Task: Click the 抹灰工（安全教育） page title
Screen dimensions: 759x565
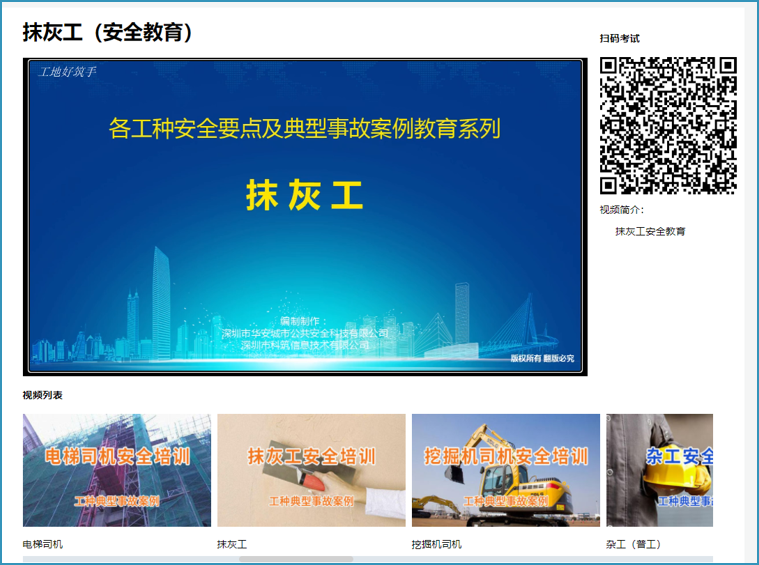Action: click(107, 32)
